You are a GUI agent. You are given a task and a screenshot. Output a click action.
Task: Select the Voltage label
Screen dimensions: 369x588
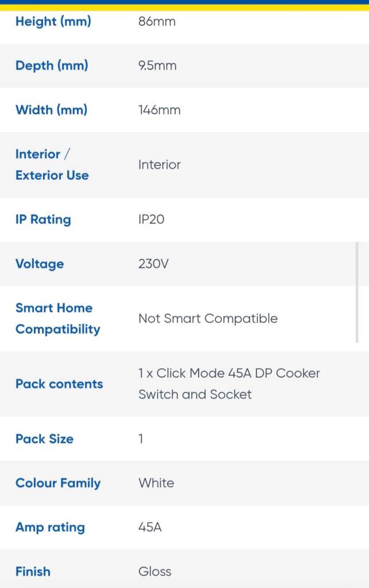40,264
